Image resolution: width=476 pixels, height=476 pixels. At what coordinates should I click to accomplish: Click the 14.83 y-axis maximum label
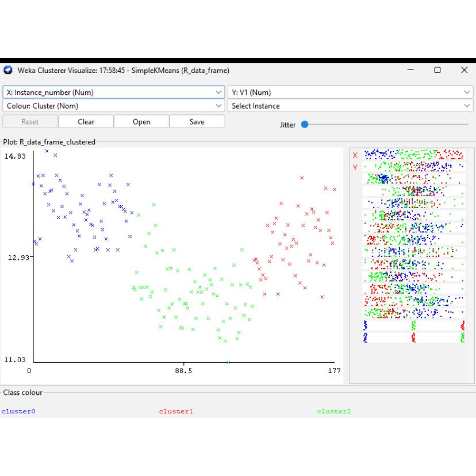pos(15,156)
